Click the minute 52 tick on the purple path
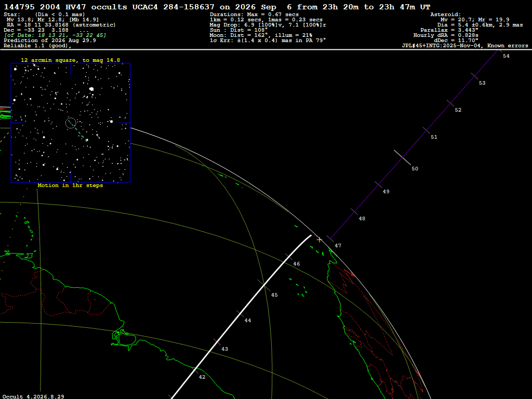The width and height of the screenshot is (532, 399). [450, 103]
